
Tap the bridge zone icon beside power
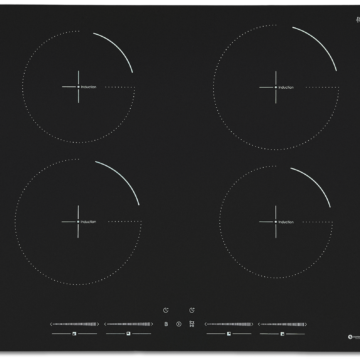[191, 324]
